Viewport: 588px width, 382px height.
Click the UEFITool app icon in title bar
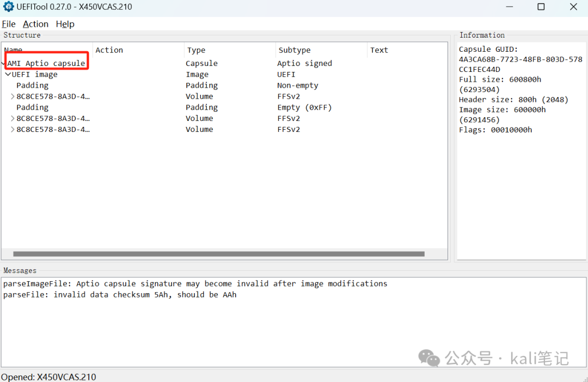8,7
